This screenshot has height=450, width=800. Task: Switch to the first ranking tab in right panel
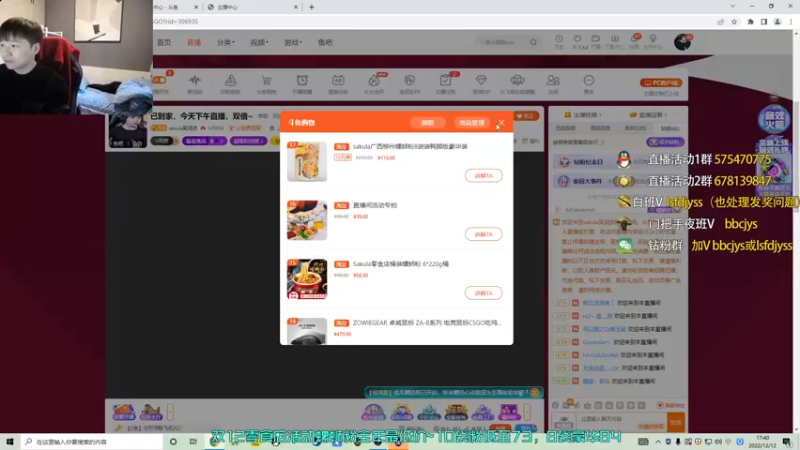point(565,128)
